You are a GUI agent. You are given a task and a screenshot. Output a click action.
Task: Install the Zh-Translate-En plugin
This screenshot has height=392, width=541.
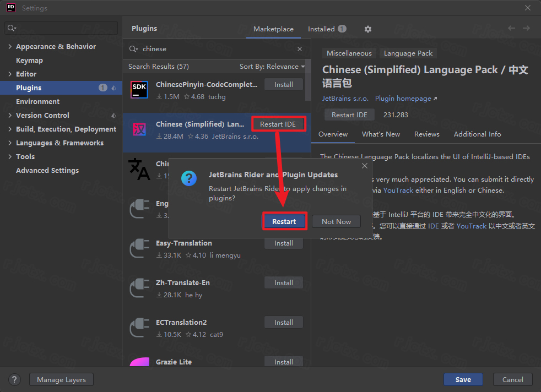pos(284,282)
